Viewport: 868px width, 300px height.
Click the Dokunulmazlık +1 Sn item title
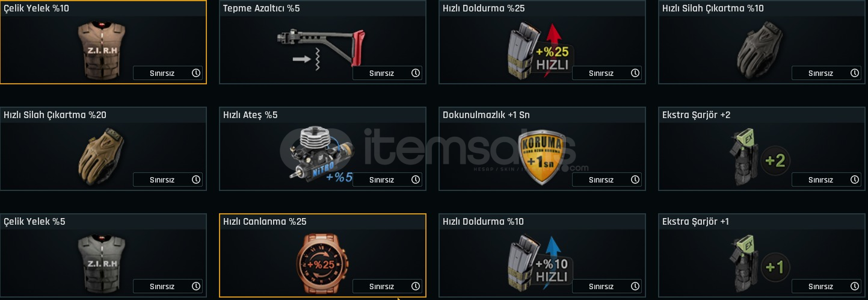(486, 114)
